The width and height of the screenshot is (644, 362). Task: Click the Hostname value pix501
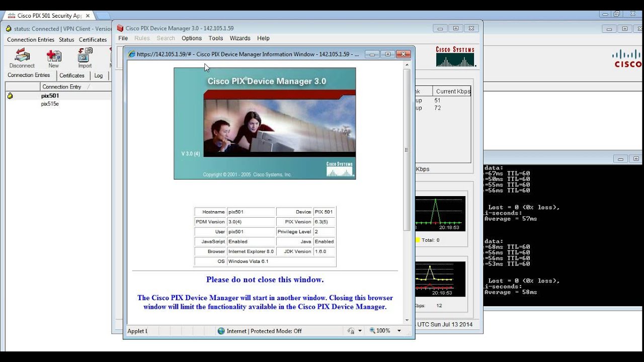click(235, 212)
